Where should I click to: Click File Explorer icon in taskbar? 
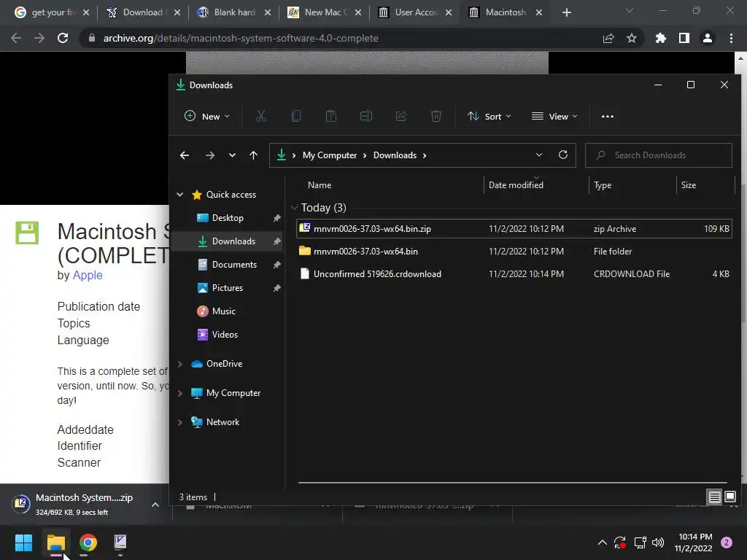click(55, 542)
